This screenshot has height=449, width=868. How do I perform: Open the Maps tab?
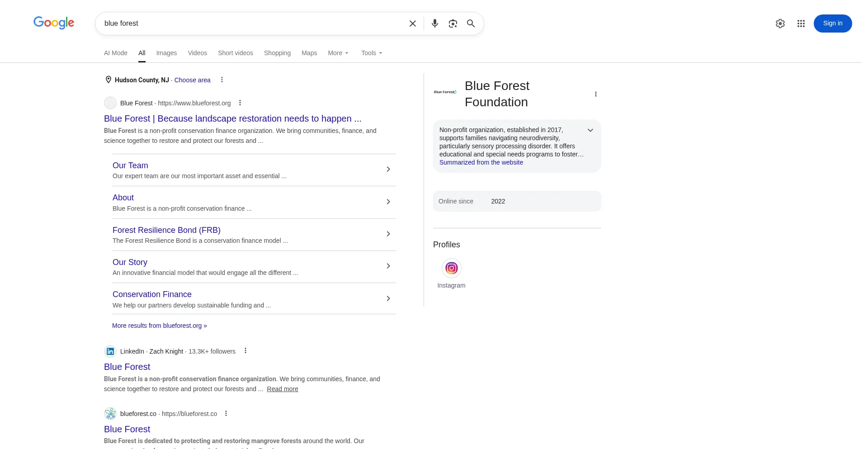pos(309,53)
